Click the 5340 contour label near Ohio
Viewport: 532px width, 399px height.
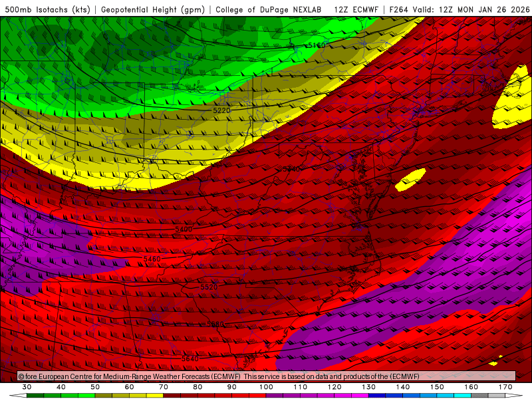tap(291, 169)
